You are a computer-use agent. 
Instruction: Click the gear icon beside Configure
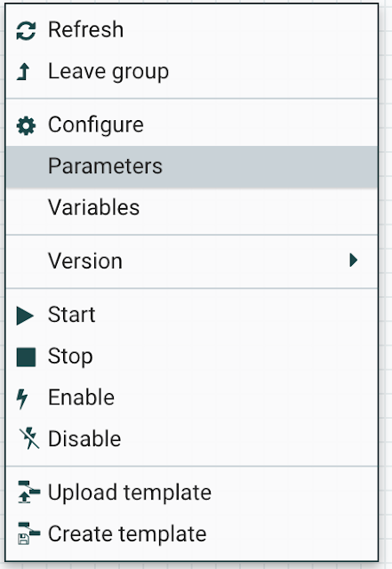coord(26,126)
